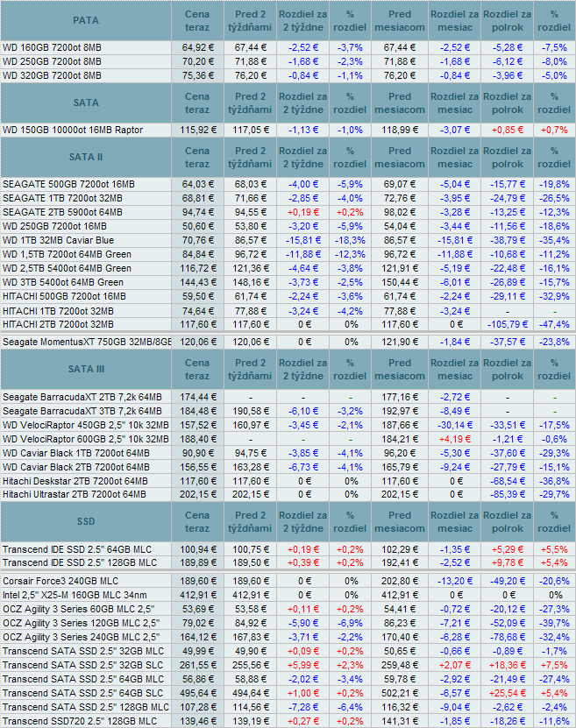Click 53,69 € price for OCZ Agility 60GB
The width and height of the screenshot is (576, 728).
tap(198, 609)
